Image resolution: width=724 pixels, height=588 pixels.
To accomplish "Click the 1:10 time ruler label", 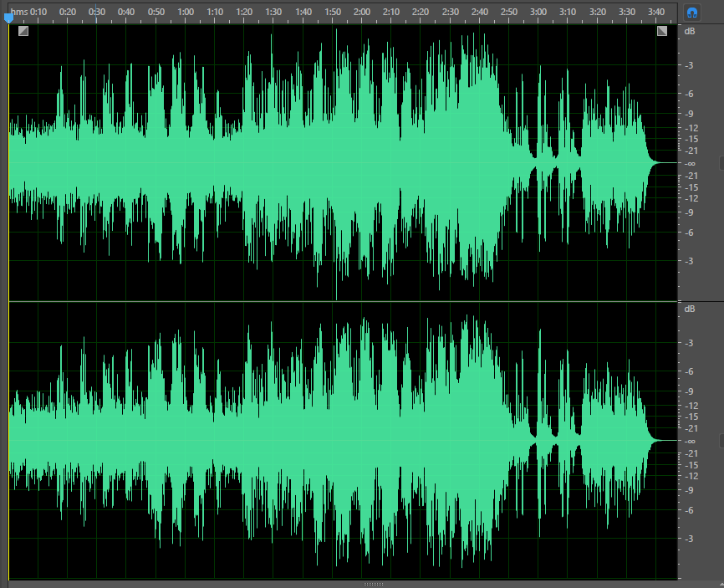I will (215, 12).
